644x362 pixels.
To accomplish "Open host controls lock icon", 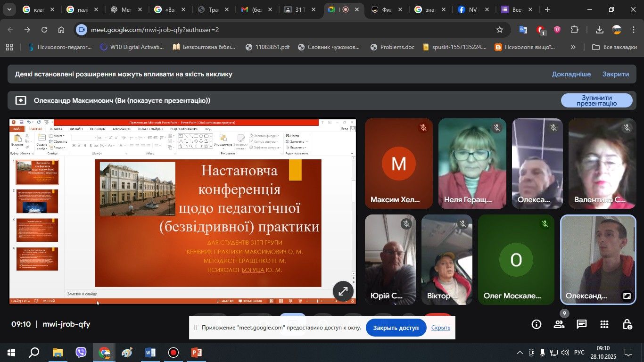I will (627, 324).
